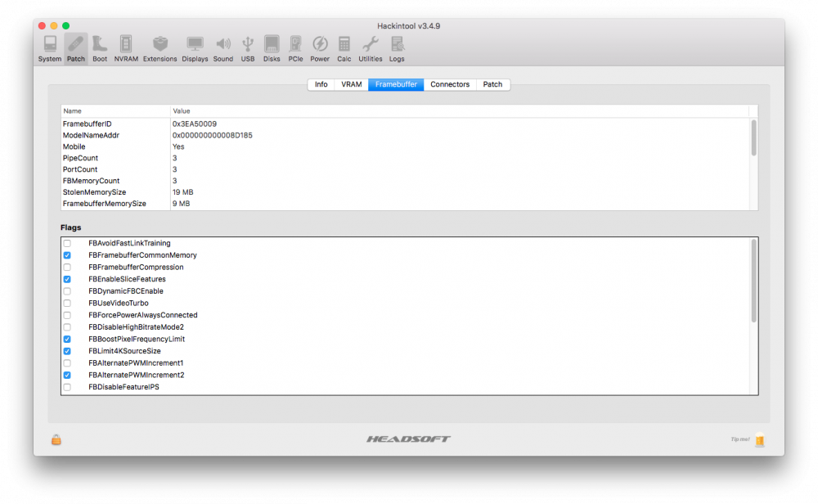The width and height of the screenshot is (818, 504).
Task: Select the FramebufferID row
Action: click(x=406, y=124)
